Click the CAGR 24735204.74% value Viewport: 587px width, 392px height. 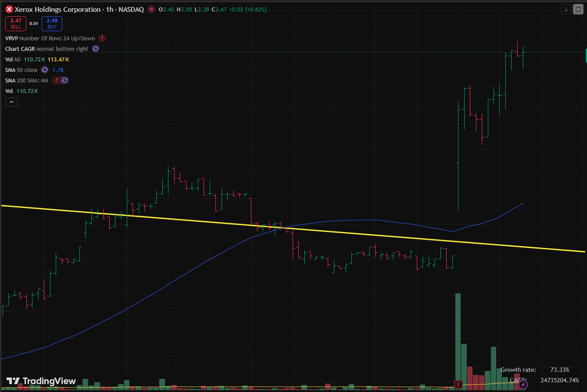560,380
